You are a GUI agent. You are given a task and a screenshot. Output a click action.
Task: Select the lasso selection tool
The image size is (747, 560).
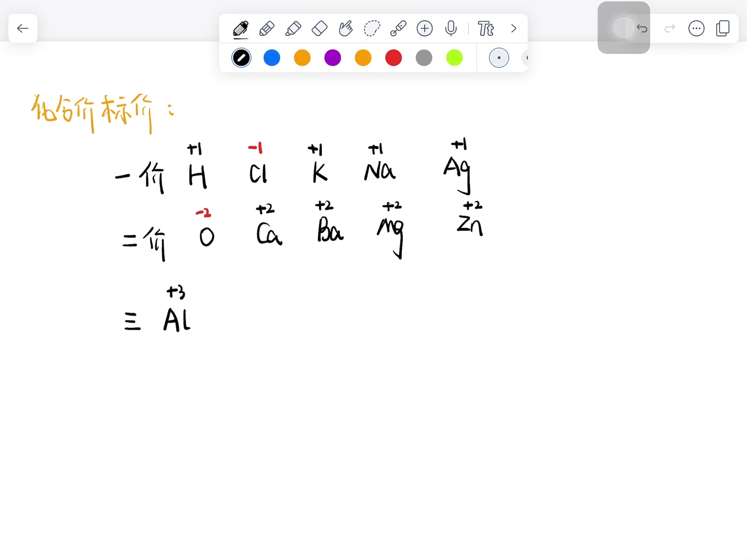372,29
